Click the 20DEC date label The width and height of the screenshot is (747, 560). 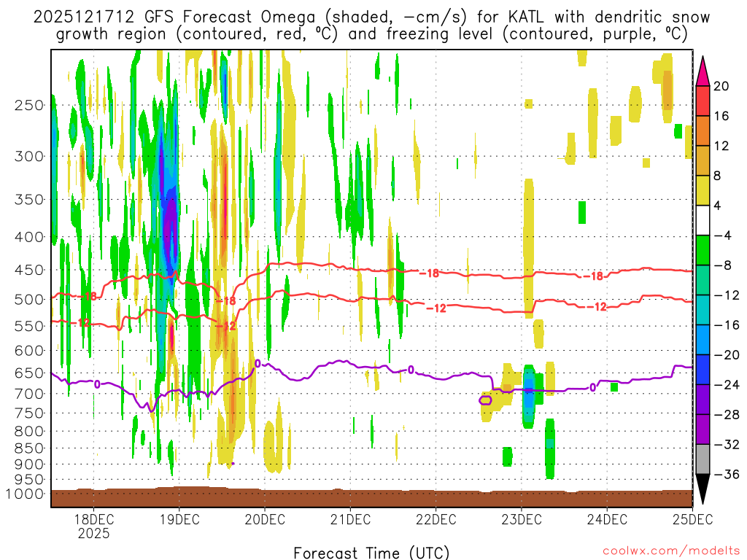tap(265, 519)
